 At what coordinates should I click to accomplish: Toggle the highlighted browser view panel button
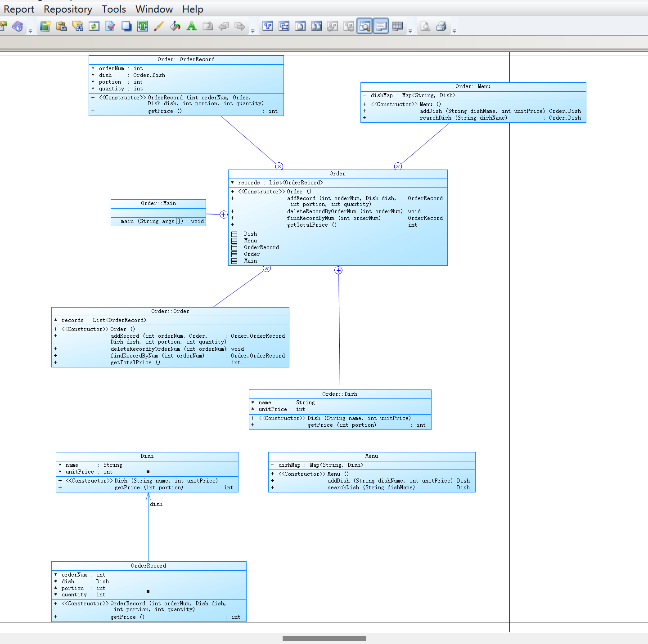(x=364, y=27)
